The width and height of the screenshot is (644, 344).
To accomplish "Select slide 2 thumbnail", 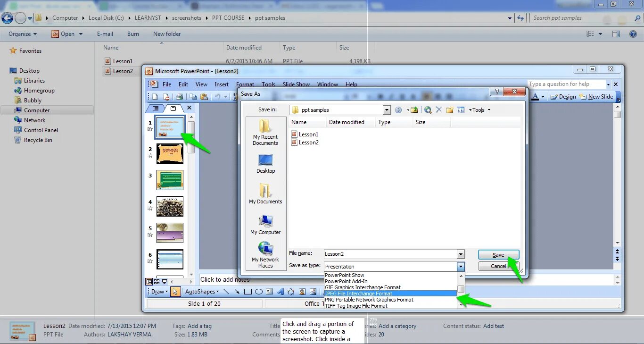I will point(170,154).
